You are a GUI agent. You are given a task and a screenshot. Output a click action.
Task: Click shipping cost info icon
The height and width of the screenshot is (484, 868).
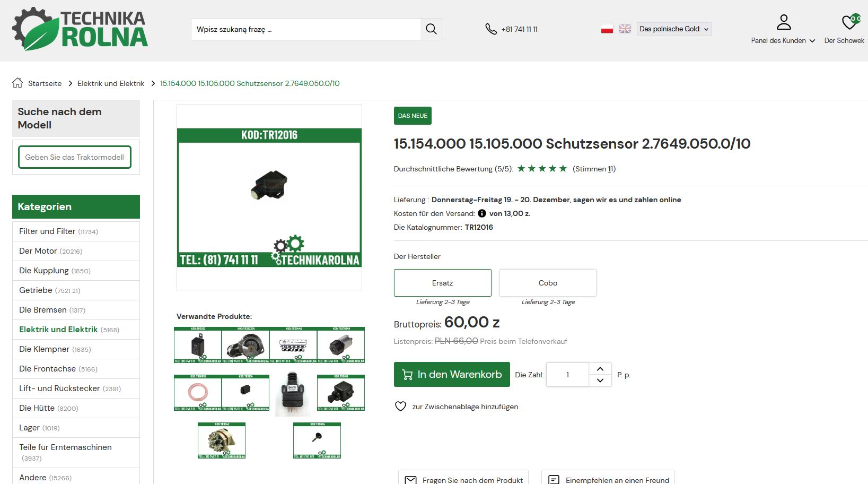pyautogui.click(x=481, y=213)
